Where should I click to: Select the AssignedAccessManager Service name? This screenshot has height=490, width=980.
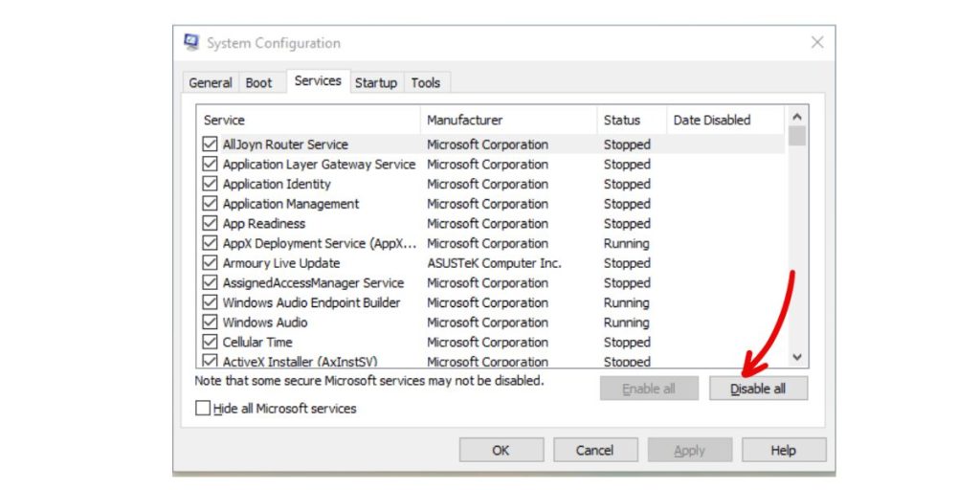pos(313,282)
